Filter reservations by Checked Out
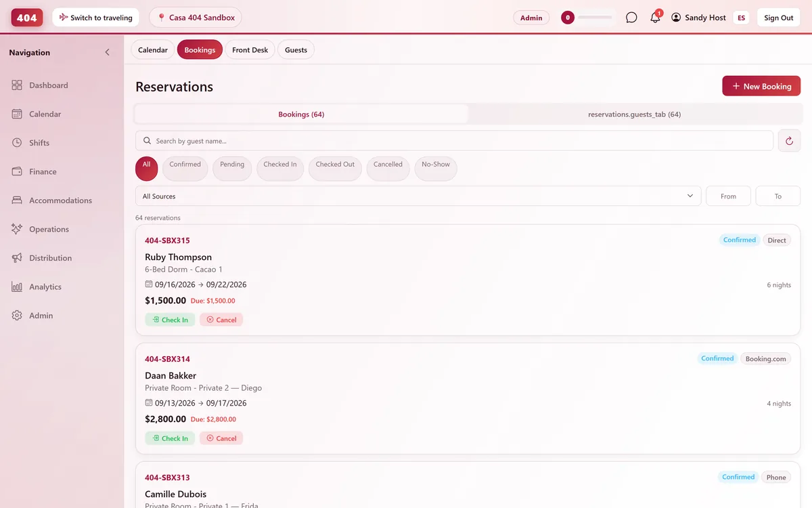812x508 pixels. point(335,169)
